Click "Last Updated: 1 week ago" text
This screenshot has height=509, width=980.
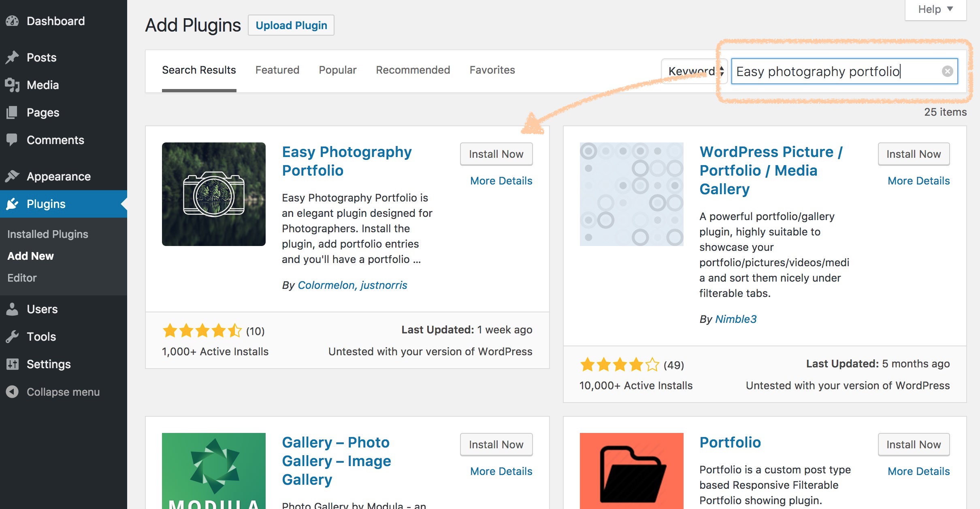[467, 330]
